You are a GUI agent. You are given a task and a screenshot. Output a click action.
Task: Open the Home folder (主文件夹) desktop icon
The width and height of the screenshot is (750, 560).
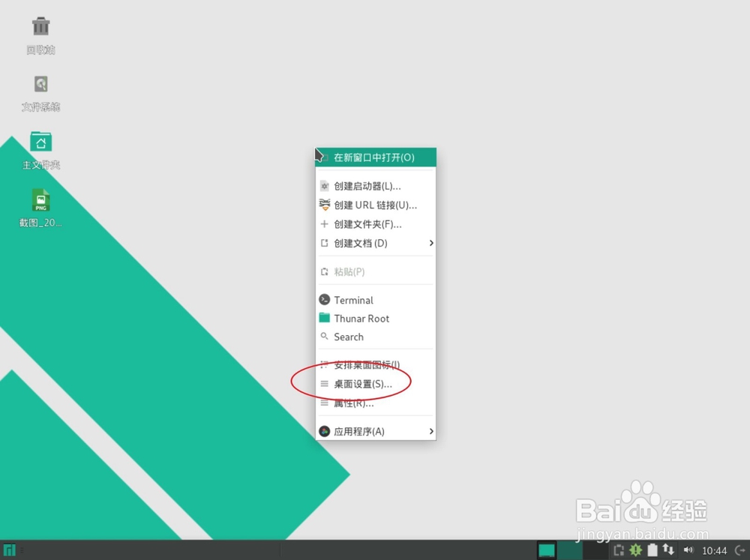click(x=40, y=142)
